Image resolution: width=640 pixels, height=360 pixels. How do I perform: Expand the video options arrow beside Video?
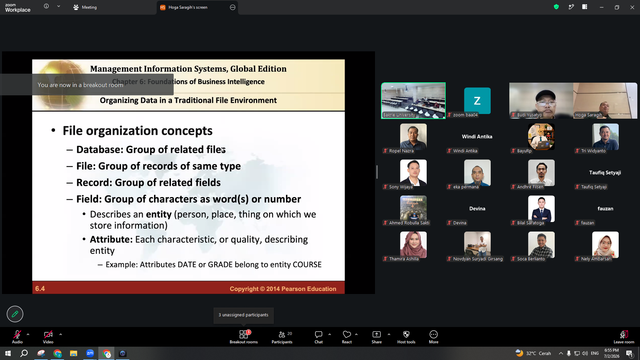point(60,334)
